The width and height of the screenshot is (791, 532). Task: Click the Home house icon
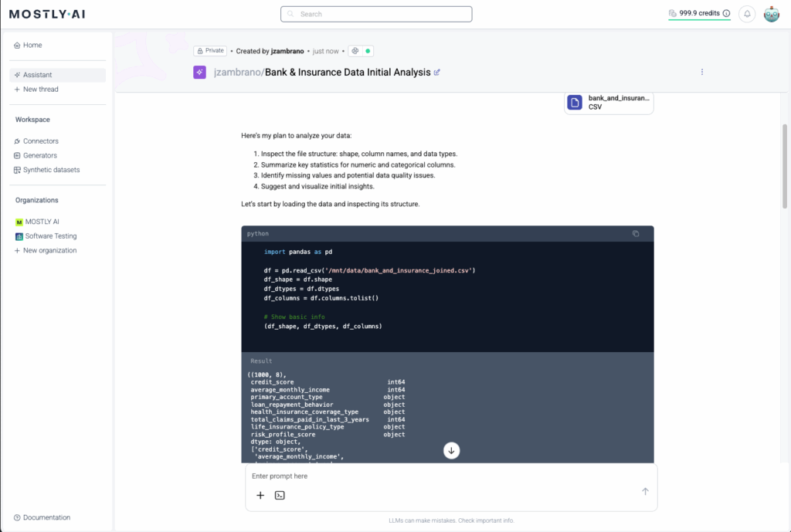[17, 46]
